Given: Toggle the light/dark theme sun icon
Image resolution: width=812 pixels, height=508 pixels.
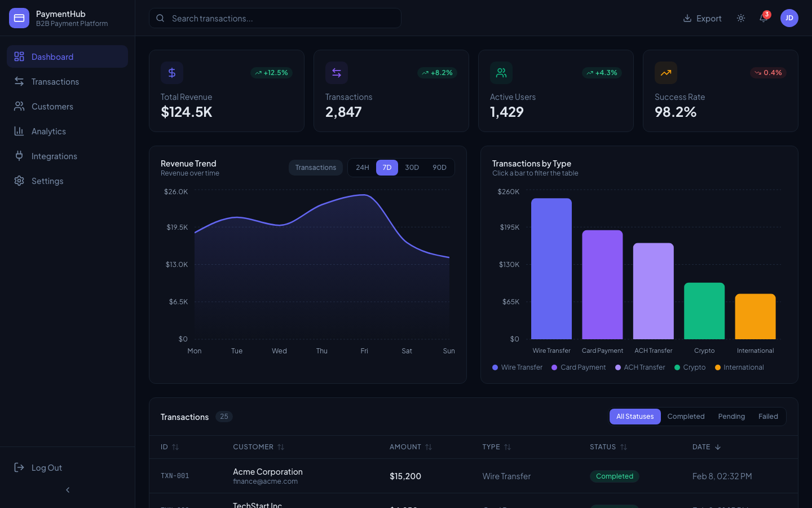Looking at the screenshot, I should point(741,18).
